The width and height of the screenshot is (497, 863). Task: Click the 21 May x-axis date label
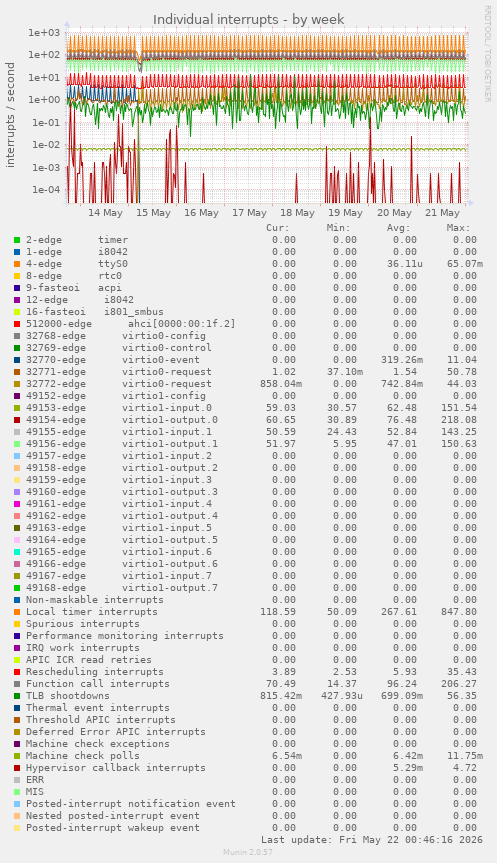[442, 213]
